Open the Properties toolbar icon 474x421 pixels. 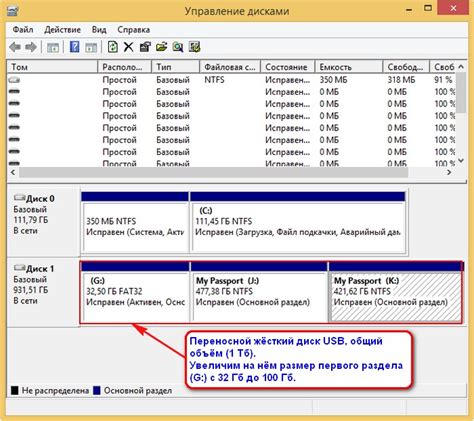click(x=145, y=47)
